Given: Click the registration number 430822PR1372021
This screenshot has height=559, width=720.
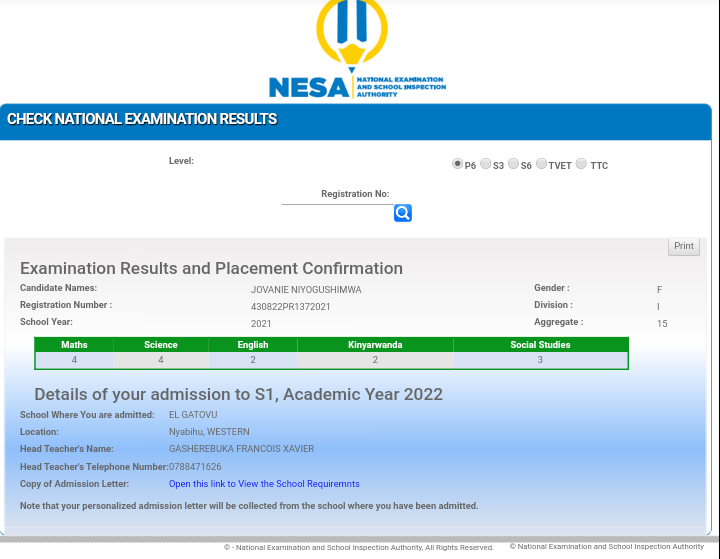Looking at the screenshot, I should tap(290, 307).
